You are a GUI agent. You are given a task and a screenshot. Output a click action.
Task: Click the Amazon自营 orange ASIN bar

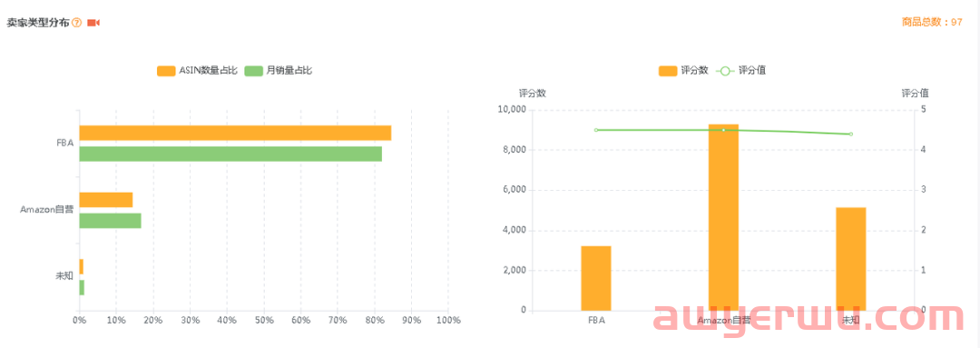106,200
